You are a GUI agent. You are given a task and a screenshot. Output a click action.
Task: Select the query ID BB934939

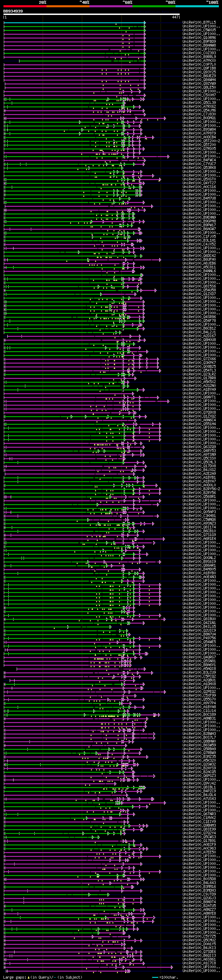pyautogui.click(x=13, y=11)
